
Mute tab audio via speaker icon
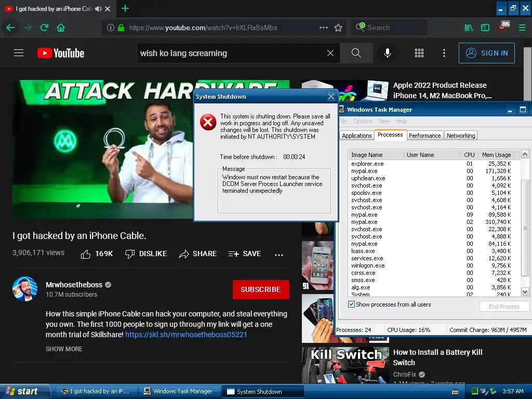click(98, 9)
